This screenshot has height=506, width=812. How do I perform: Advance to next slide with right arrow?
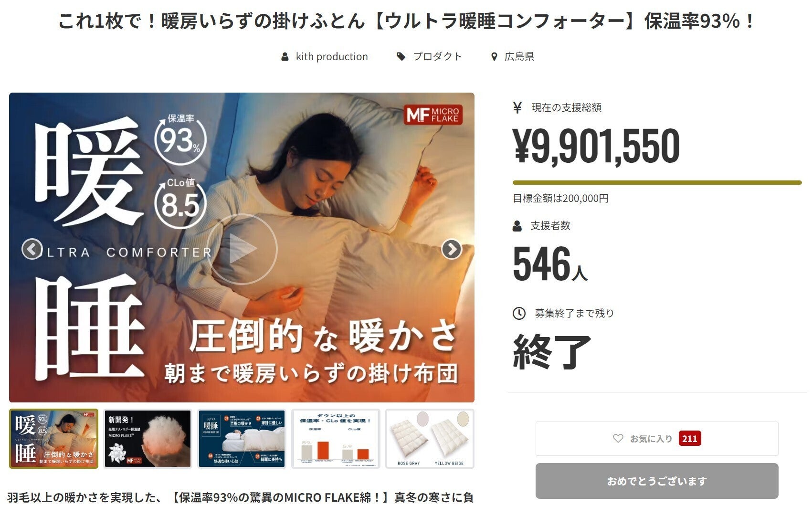452,249
